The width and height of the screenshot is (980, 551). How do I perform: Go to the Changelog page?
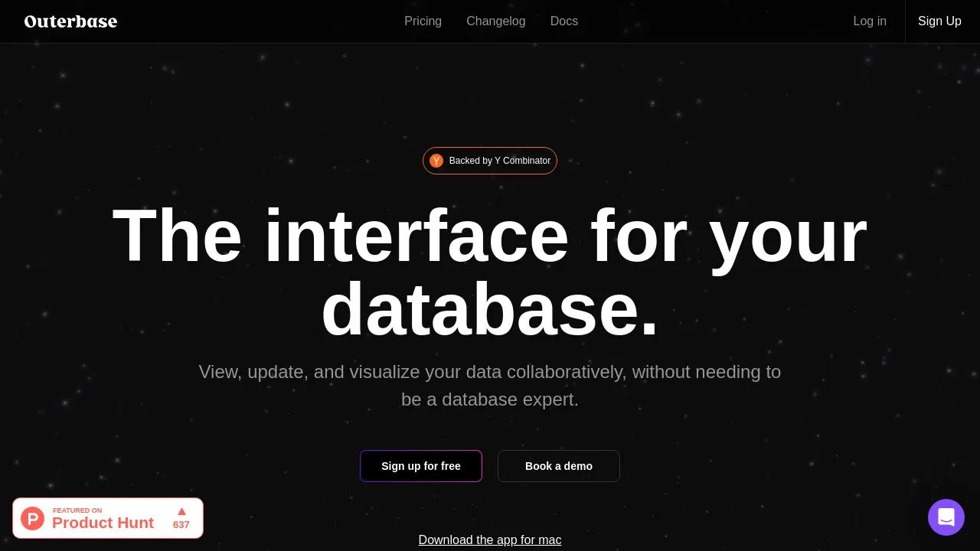click(x=495, y=21)
